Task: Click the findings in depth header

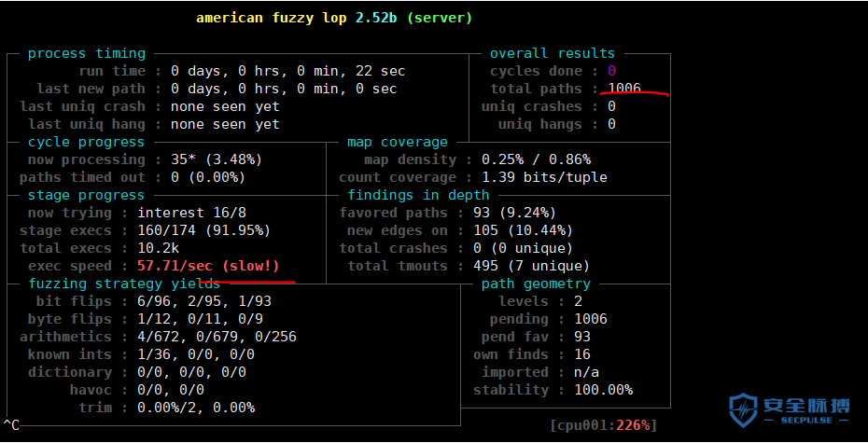Action: pyautogui.click(x=418, y=195)
